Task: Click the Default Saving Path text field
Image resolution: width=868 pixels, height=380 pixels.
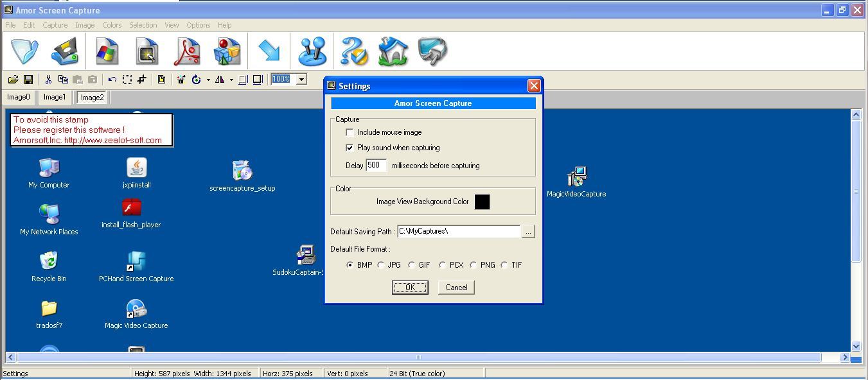Action: (459, 231)
